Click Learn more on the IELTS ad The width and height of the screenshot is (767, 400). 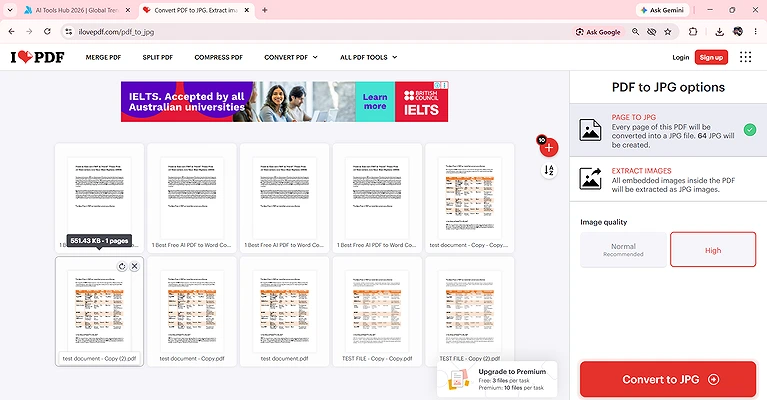click(x=375, y=102)
